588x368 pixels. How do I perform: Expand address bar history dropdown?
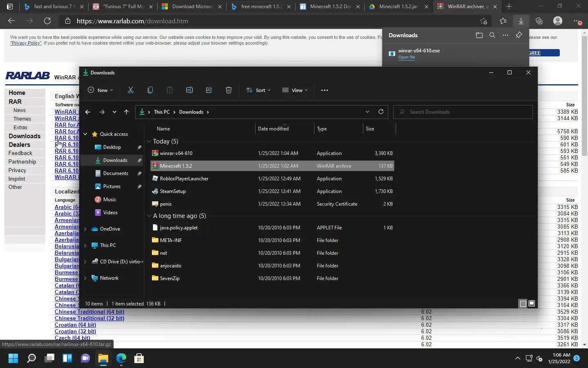367,112
